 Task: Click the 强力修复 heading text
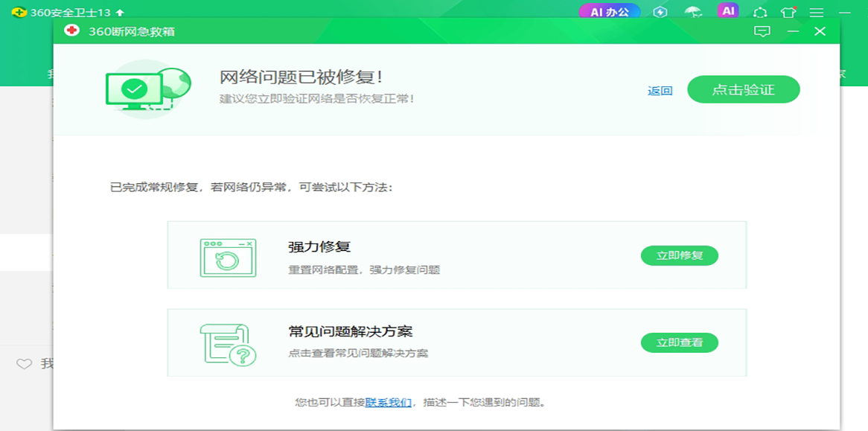319,246
